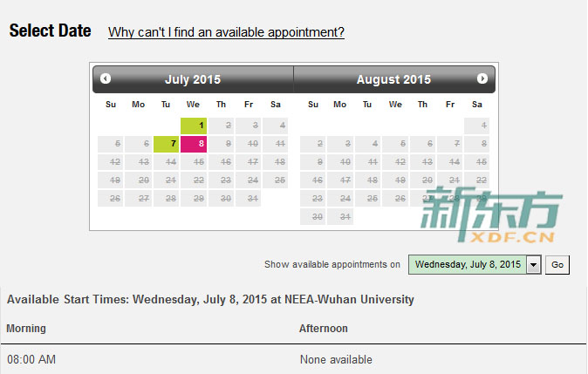The image size is (588, 374).
Task: Click the August 2015 month header
Action: pos(393,79)
